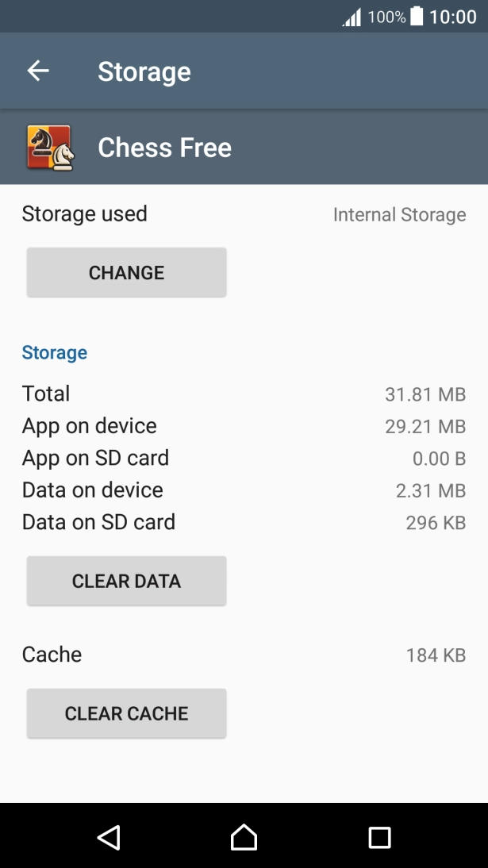Viewport: 488px width, 868px height.
Task: Tap CLEAR DATA to erase app data
Action: coord(126,581)
